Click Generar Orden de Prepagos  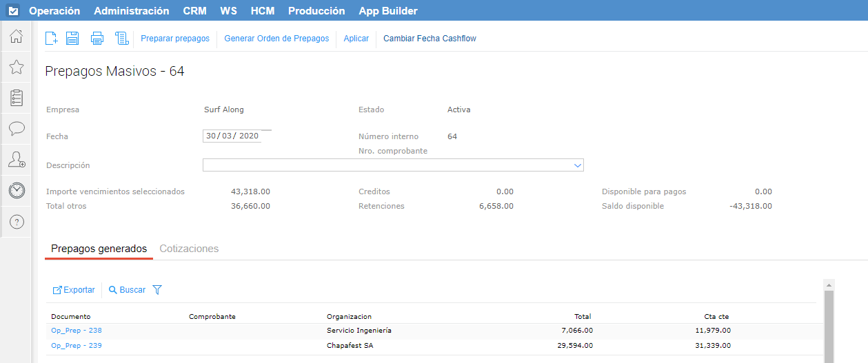point(276,39)
